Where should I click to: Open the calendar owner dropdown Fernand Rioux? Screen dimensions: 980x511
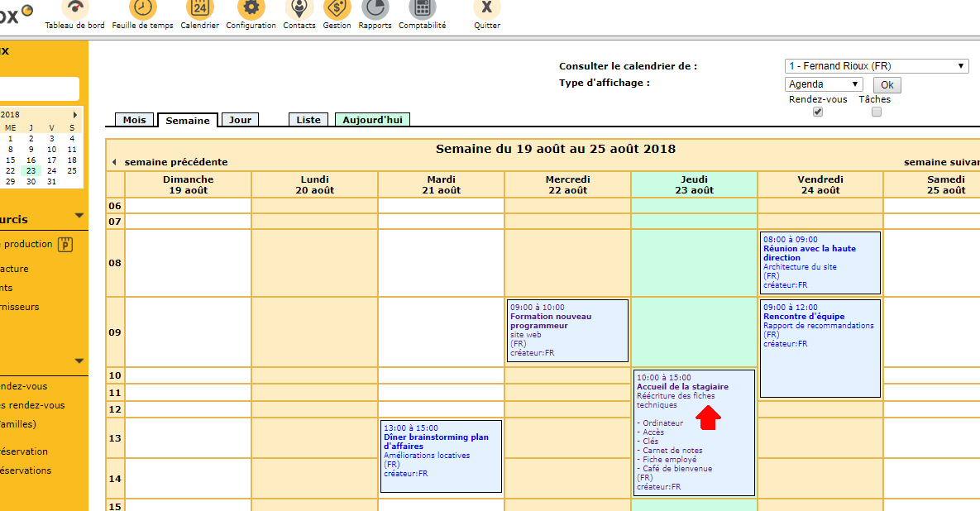(x=876, y=66)
